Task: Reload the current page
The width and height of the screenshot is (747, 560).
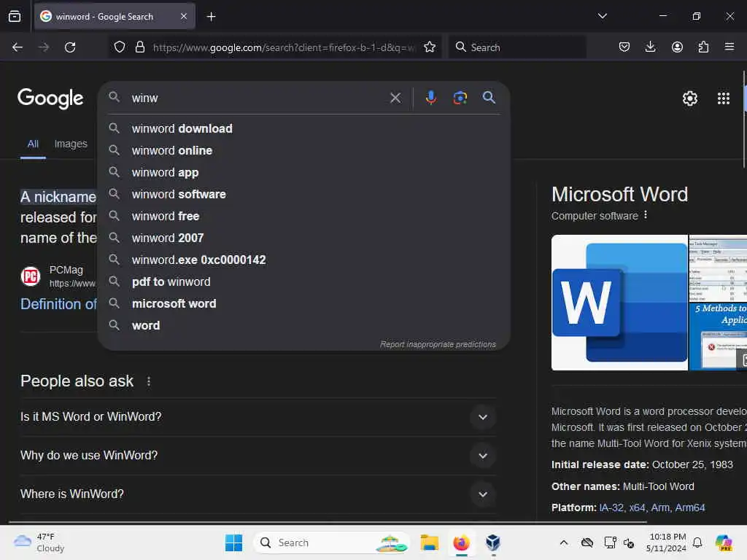Action: click(70, 47)
